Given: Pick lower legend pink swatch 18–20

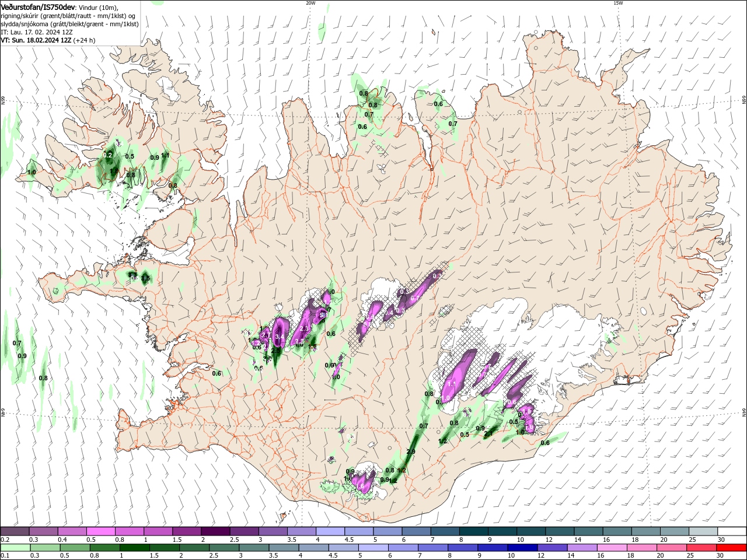Looking at the screenshot, I should [x=643, y=548].
